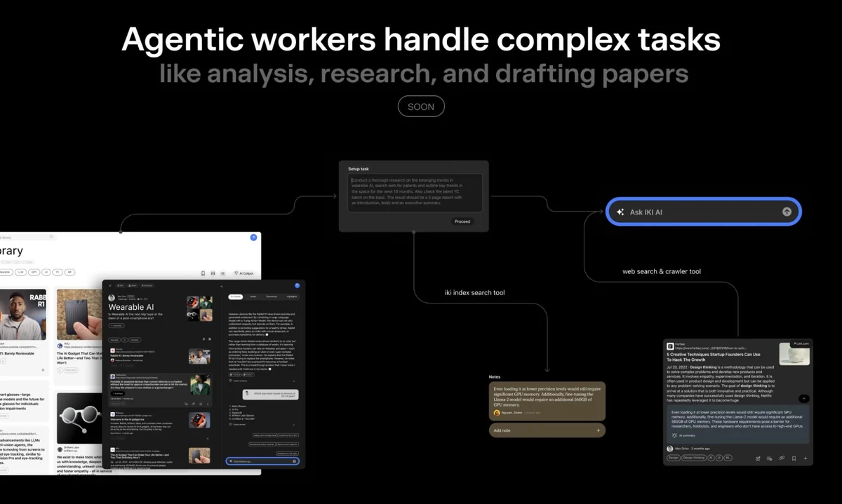Click the blue plus button in Library window
842x504 pixels.
253,238
